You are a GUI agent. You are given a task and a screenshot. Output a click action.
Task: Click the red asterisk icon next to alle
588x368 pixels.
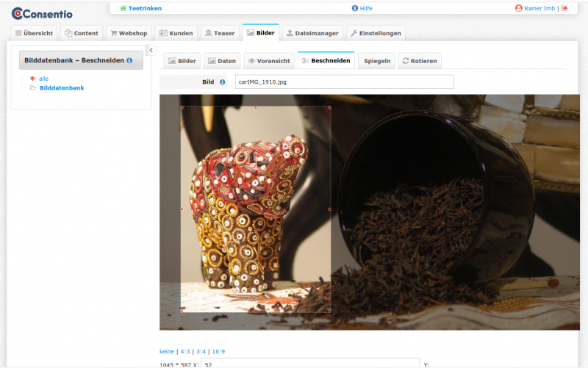pos(32,78)
